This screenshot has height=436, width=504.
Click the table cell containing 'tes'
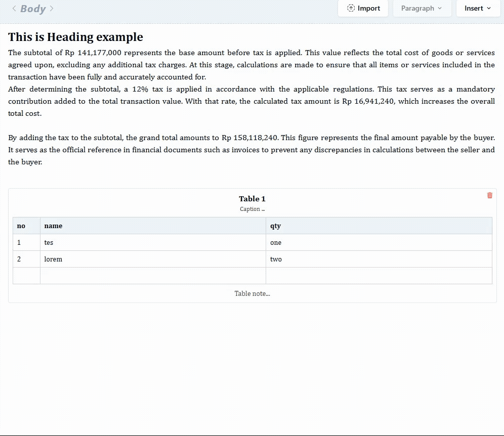(x=153, y=242)
